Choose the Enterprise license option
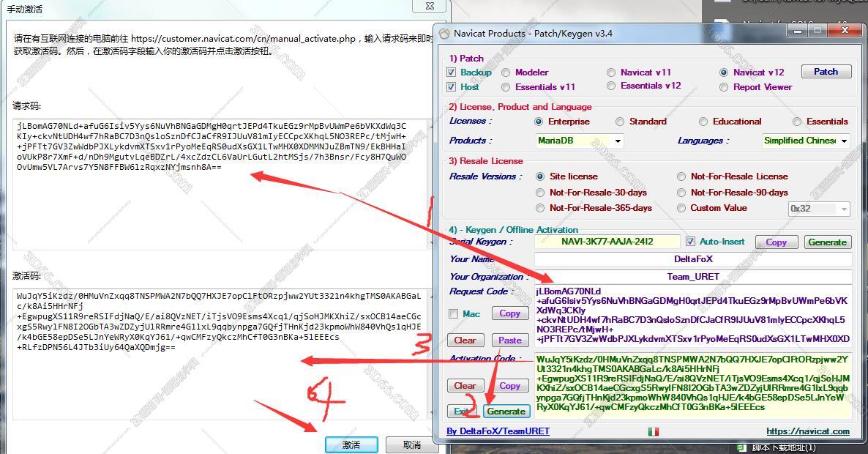The width and height of the screenshot is (868, 454). [539, 122]
